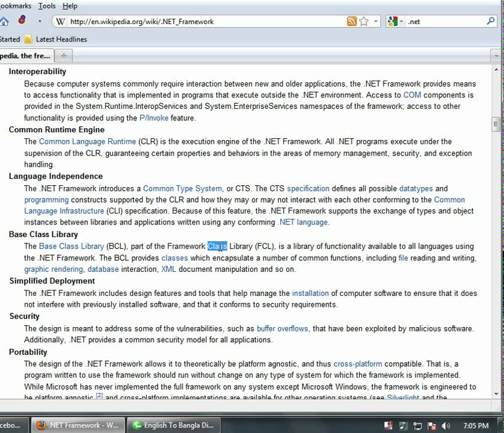Select the Wikipedia, the free encyclopedia tab
Screen dimensions: 504x433
coord(26,55)
